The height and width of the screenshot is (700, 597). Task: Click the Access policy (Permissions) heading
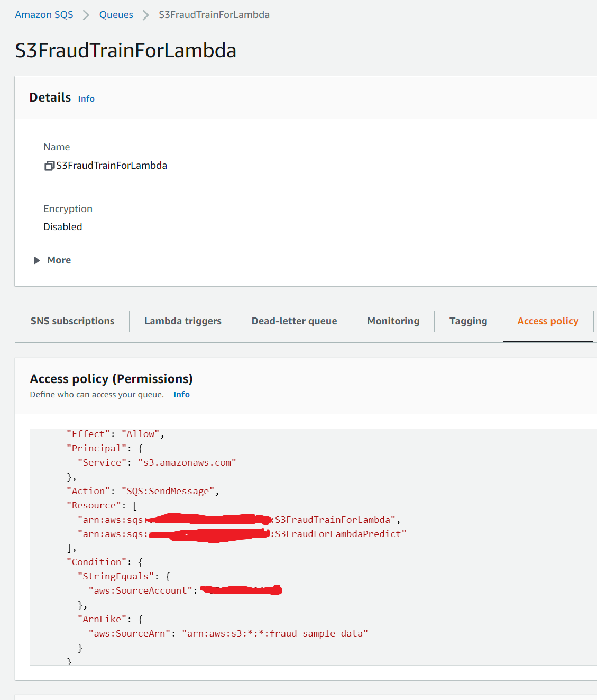(111, 379)
